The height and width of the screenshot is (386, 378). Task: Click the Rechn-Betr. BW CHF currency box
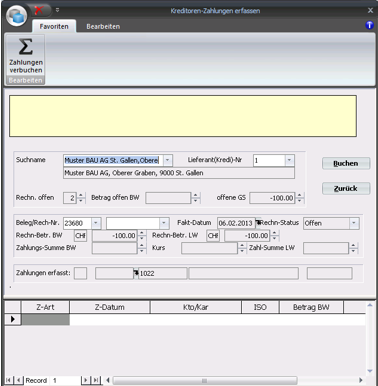[80, 236]
